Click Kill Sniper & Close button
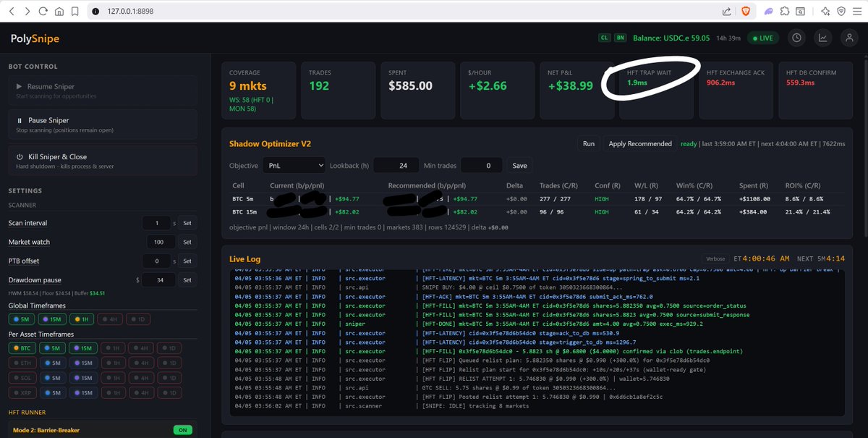Viewport: 868px width, 438px height. click(x=103, y=161)
